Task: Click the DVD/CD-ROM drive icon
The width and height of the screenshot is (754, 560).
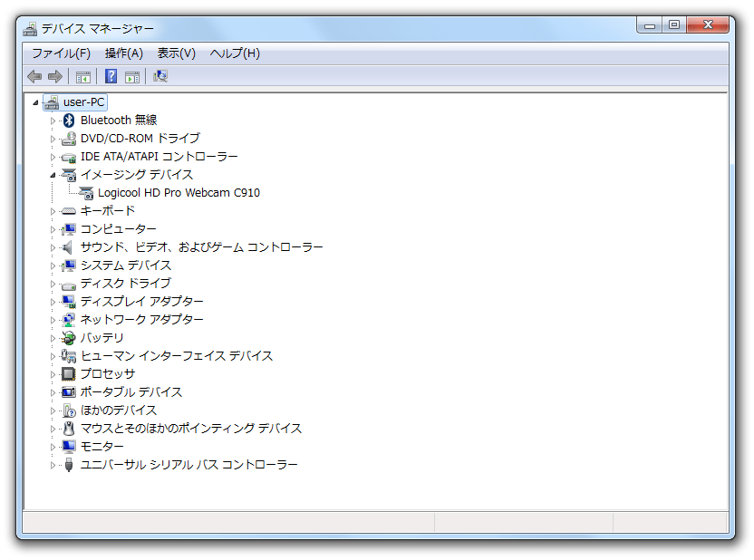Action: click(69, 139)
